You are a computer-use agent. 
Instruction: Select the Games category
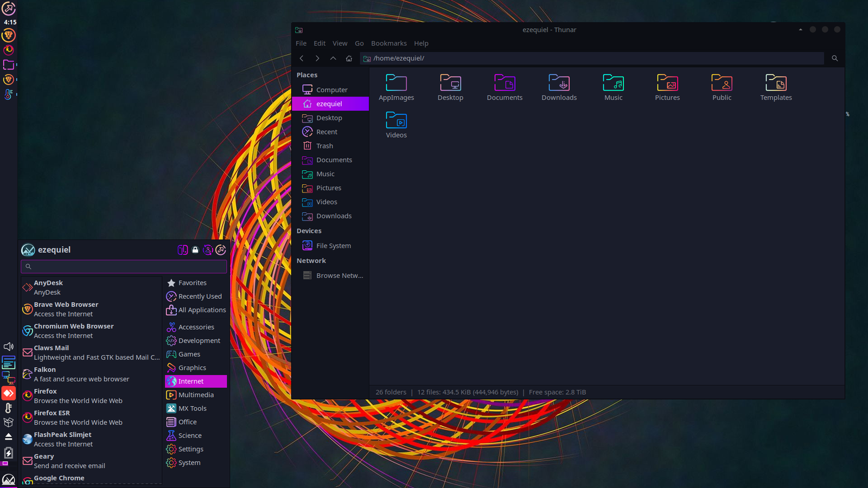point(196,354)
